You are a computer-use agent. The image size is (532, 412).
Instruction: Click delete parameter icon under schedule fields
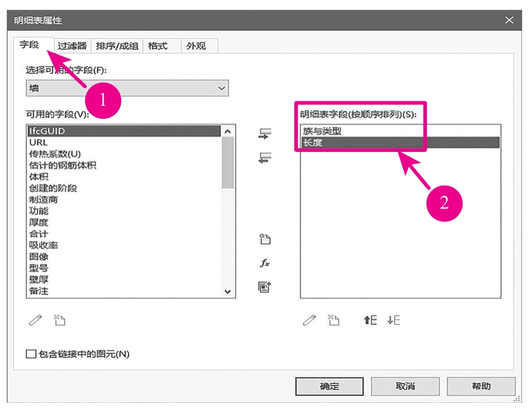click(x=334, y=320)
